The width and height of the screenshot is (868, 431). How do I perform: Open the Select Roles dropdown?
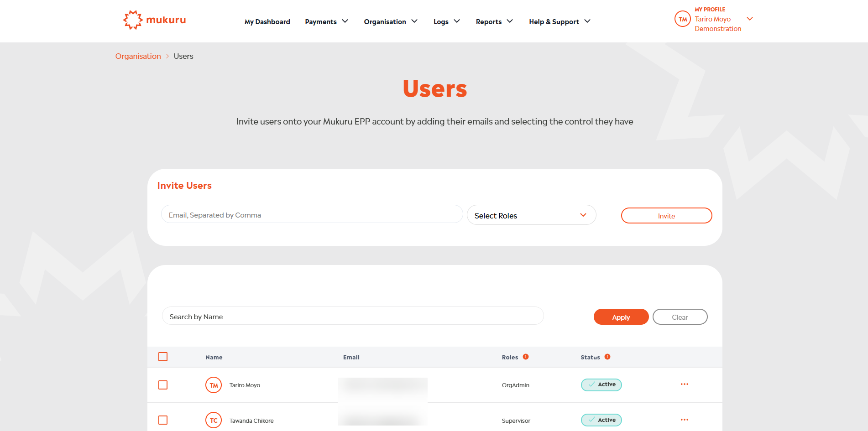pos(531,215)
